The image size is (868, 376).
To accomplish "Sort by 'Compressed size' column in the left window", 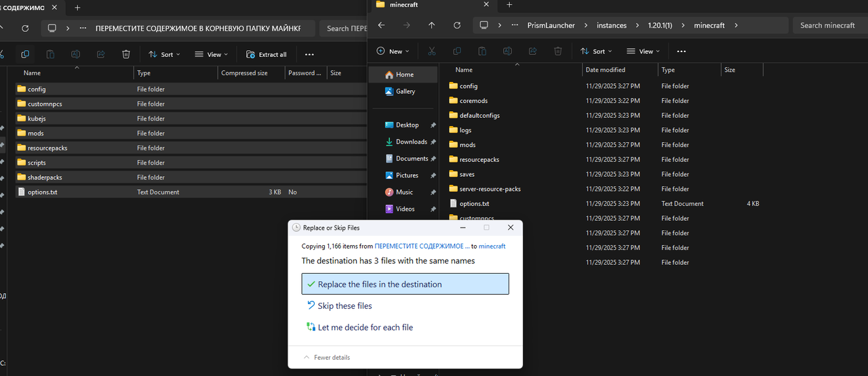I will (252, 72).
